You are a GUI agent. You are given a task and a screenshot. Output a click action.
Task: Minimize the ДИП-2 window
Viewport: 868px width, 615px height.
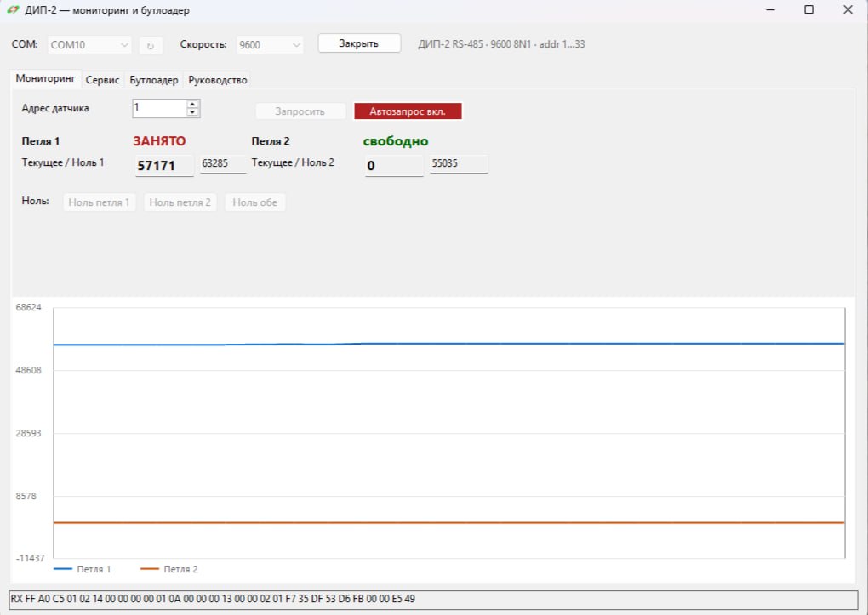pos(771,10)
